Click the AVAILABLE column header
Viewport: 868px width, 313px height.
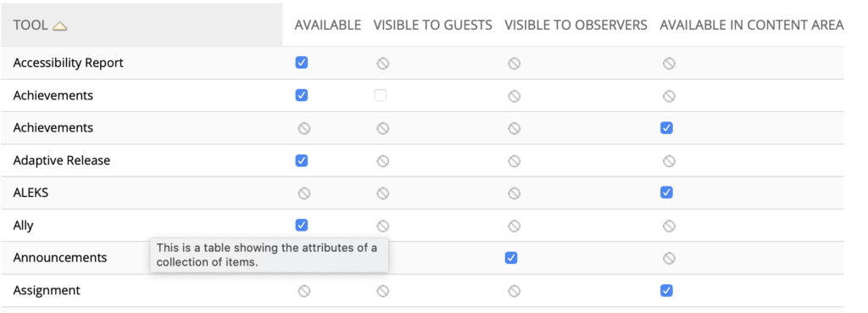click(328, 25)
